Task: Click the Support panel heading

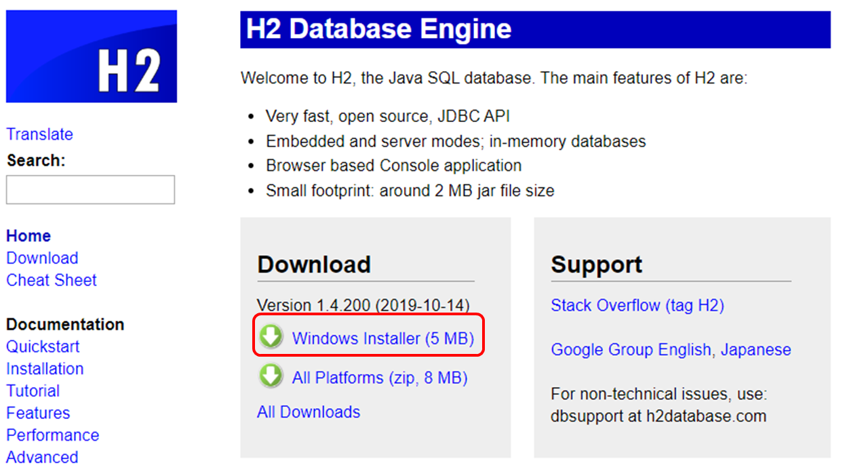Action: click(596, 264)
